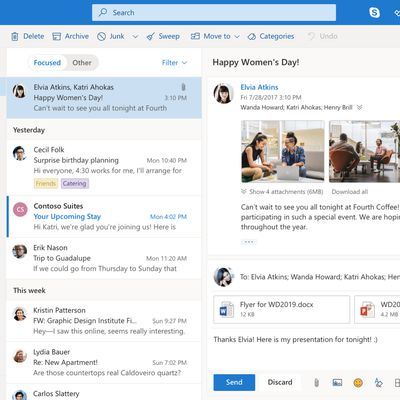Click the Send button
The image size is (400, 400).
pyautogui.click(x=234, y=382)
